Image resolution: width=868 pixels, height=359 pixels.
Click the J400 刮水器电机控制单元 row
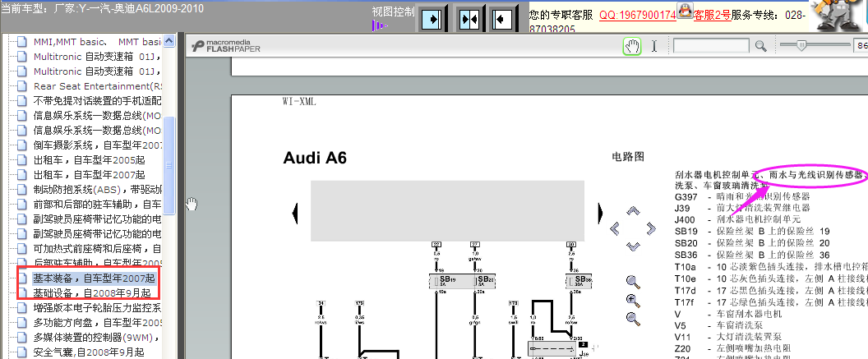736,219
